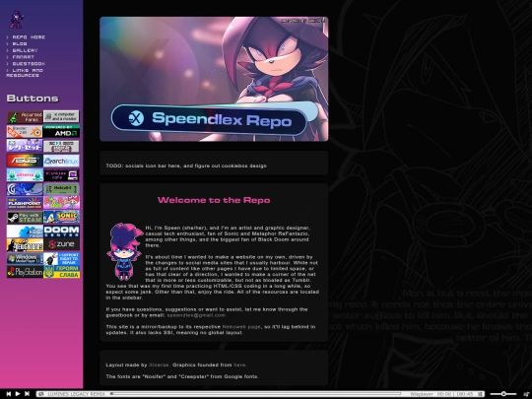This screenshot has height=399, width=532.
Task: Open the Get Blender 2.80 badge
Action: coord(25,131)
